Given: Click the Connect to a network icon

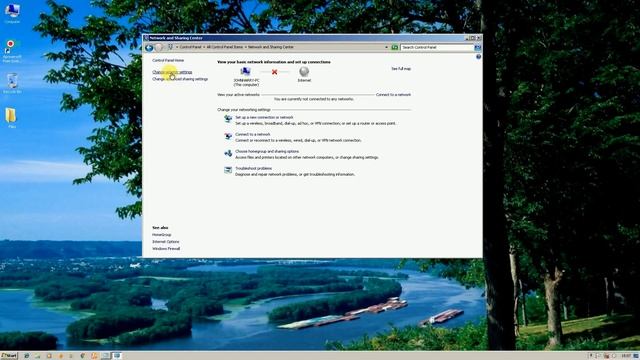Looking at the screenshot, I should (x=228, y=136).
